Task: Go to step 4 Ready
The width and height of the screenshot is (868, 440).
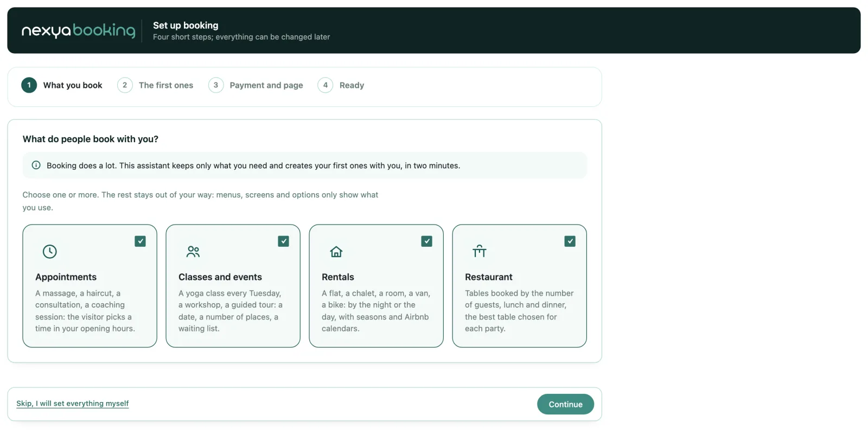Action: [341, 85]
